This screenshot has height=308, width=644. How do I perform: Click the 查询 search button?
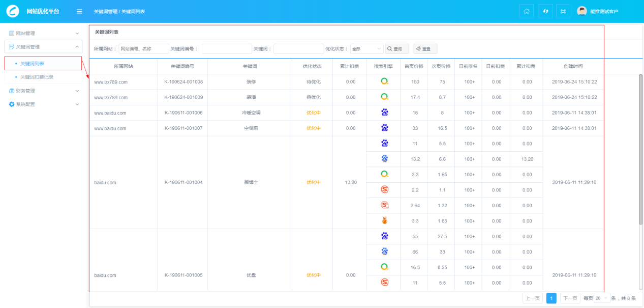tap(397, 49)
